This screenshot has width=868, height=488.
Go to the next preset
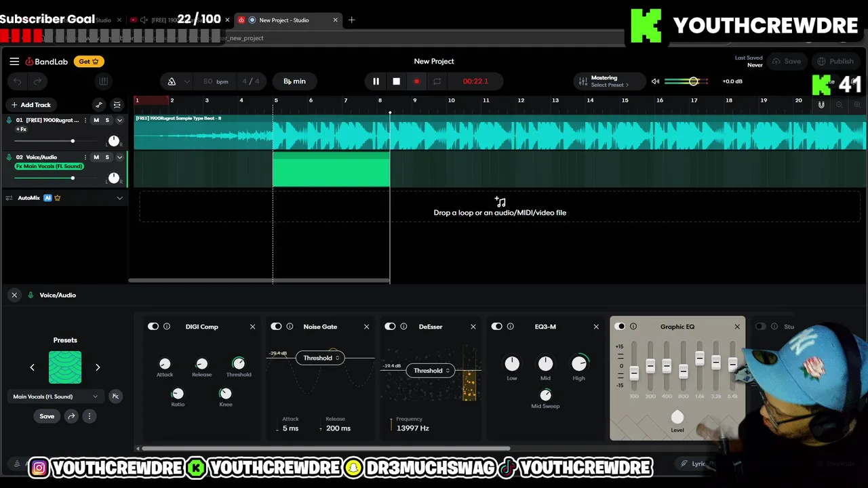click(x=98, y=367)
